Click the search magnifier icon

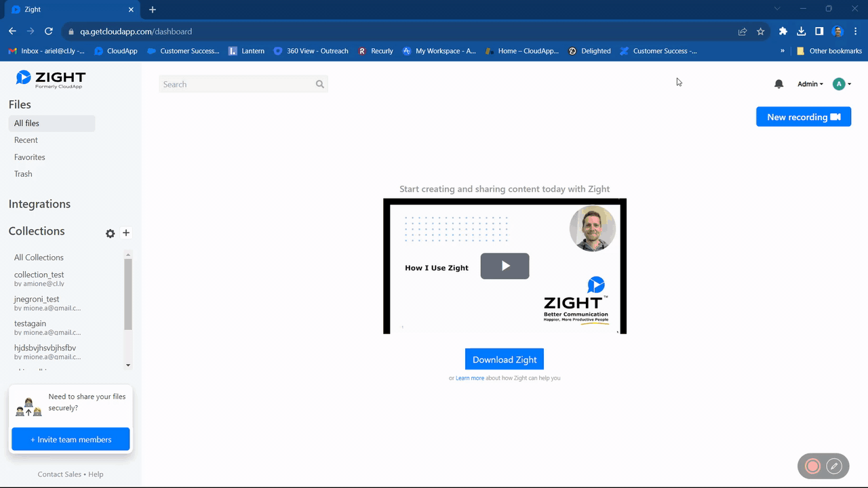point(320,84)
